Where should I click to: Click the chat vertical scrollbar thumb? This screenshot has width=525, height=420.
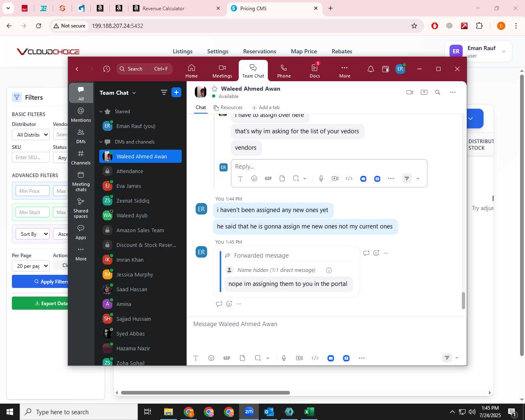[x=463, y=301]
